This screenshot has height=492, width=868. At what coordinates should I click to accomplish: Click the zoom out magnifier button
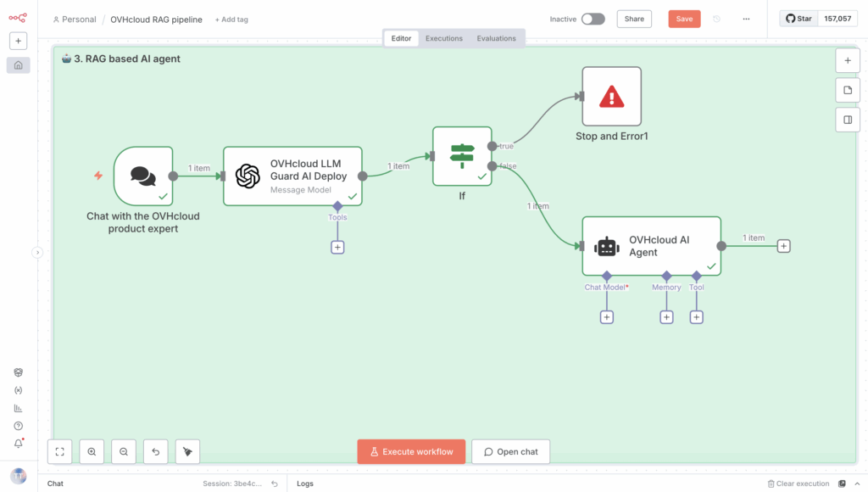coord(124,452)
